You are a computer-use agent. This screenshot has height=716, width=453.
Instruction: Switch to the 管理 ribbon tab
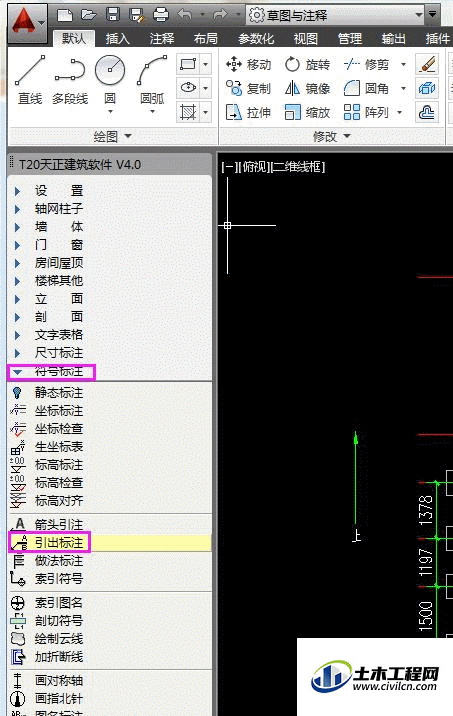349,38
